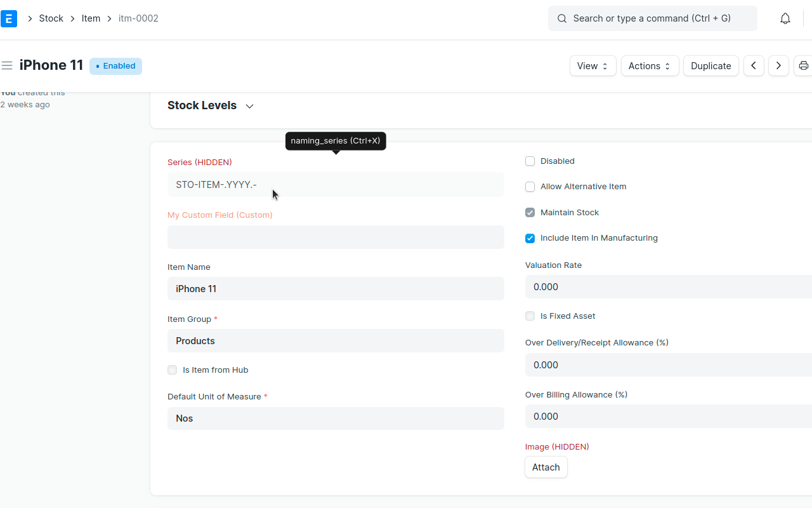The height and width of the screenshot is (508, 812).
Task: Click the Series (HIDDEN) label
Action: tap(200, 163)
